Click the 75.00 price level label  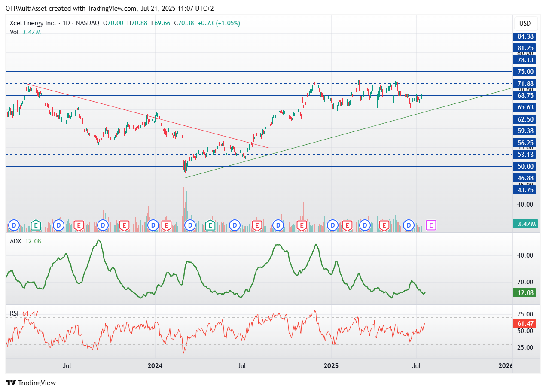click(x=526, y=72)
